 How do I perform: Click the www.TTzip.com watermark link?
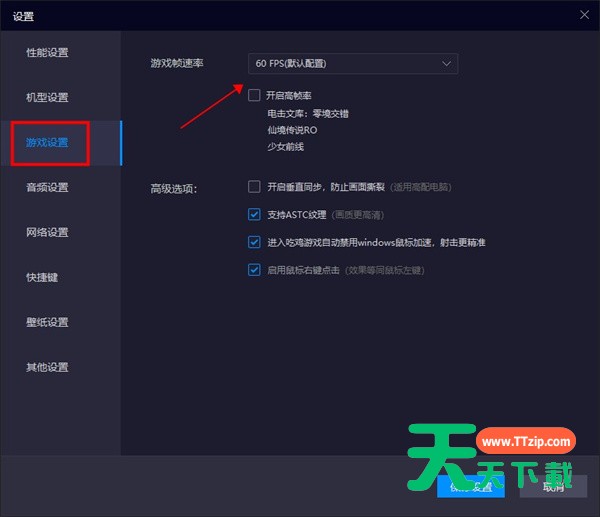525,441
